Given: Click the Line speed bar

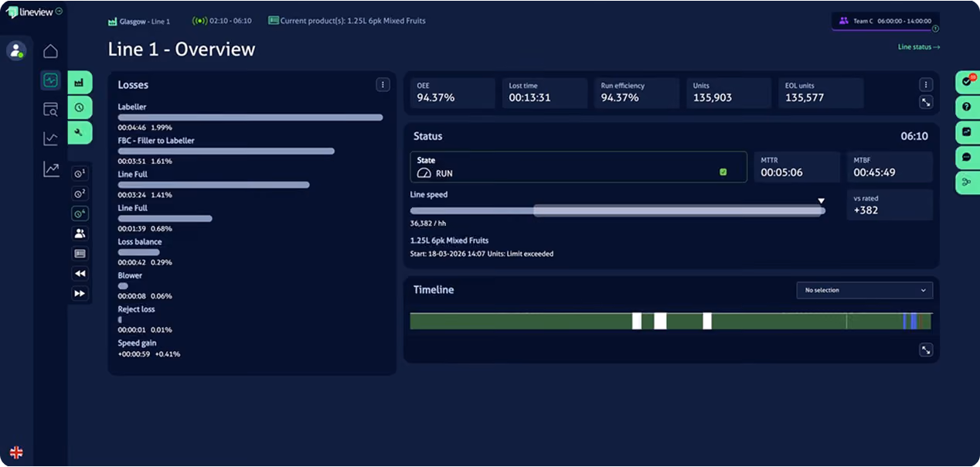Looking at the screenshot, I should pos(618,210).
